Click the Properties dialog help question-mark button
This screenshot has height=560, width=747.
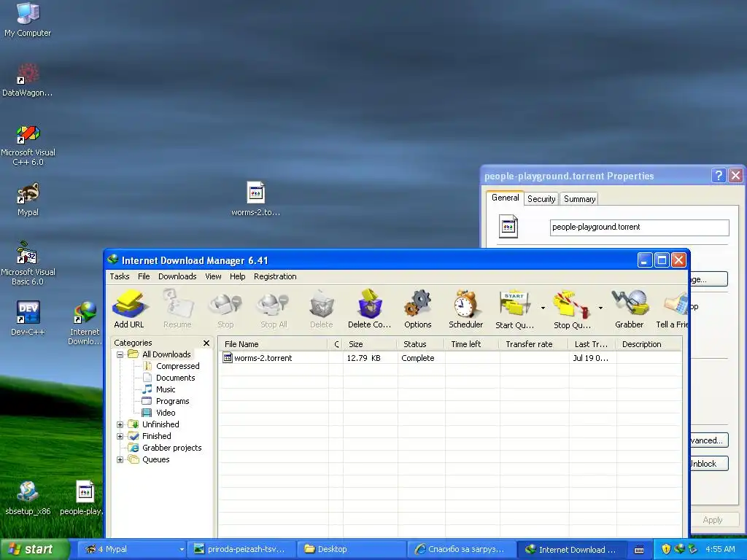click(x=719, y=176)
